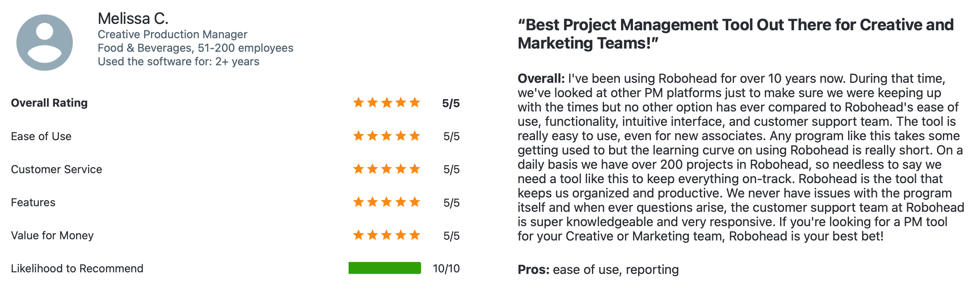Click "Used the software for: 2+ years"
The width and height of the screenshot is (980, 297).
click(x=178, y=62)
